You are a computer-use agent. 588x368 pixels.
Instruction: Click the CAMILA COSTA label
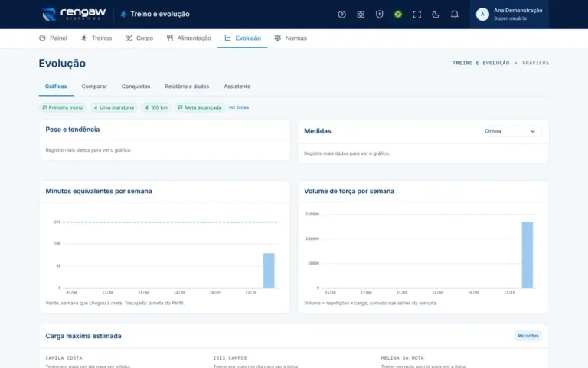click(x=64, y=358)
